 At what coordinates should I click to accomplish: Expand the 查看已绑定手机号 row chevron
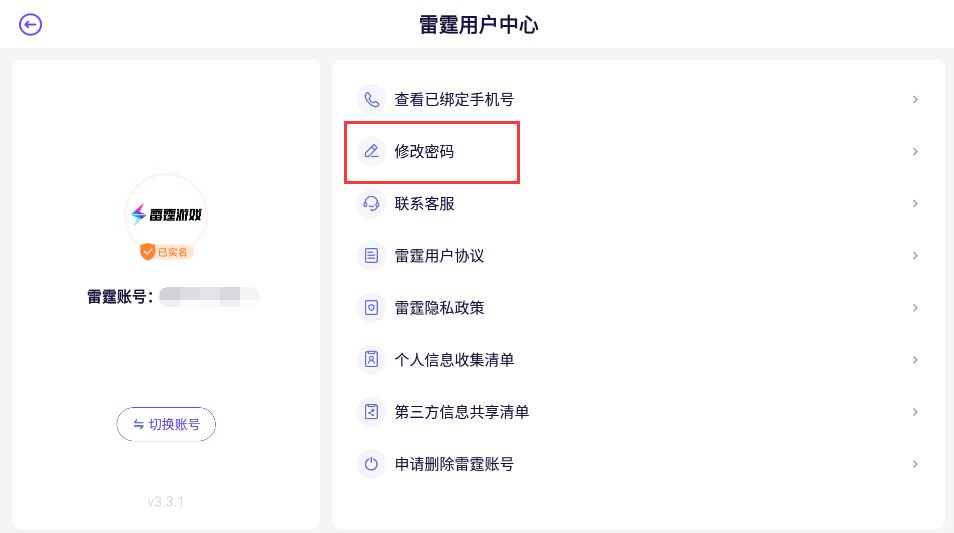(x=915, y=100)
